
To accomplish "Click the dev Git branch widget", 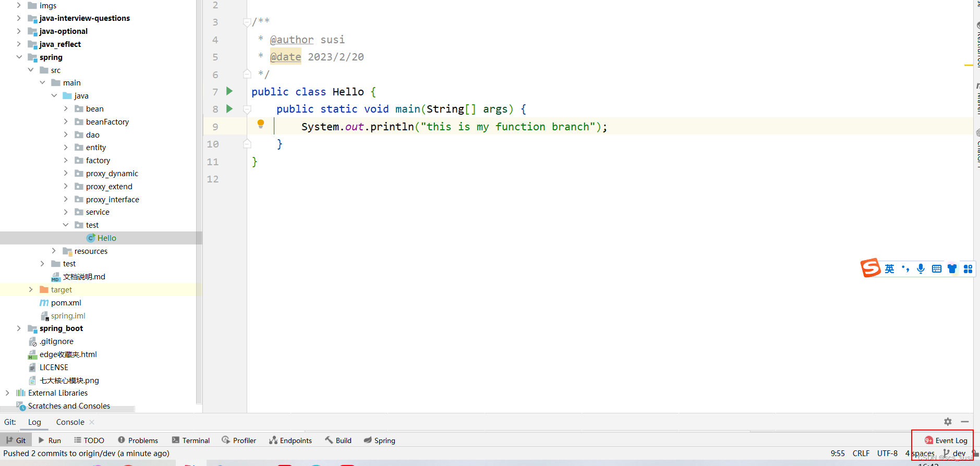I will pos(954,453).
